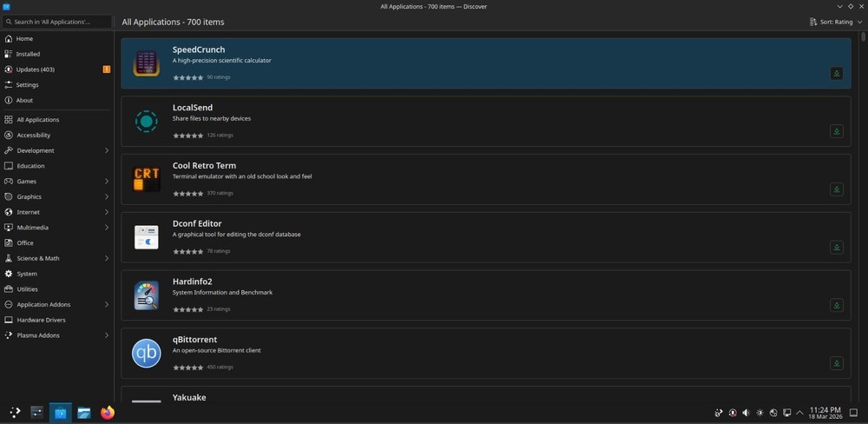Open the LocalSend teal circle icon
The width and height of the screenshot is (868, 424).
pyautogui.click(x=146, y=122)
